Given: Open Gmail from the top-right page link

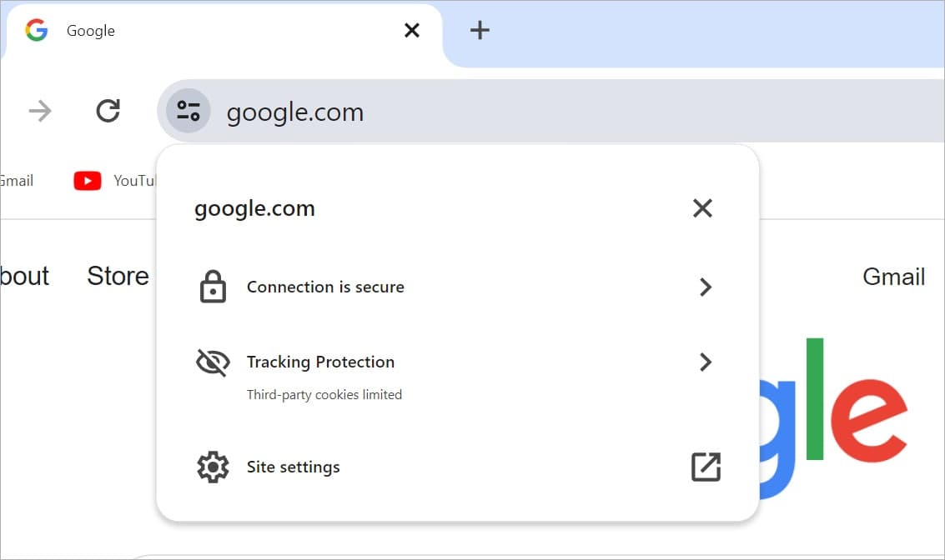Looking at the screenshot, I should coord(893,275).
